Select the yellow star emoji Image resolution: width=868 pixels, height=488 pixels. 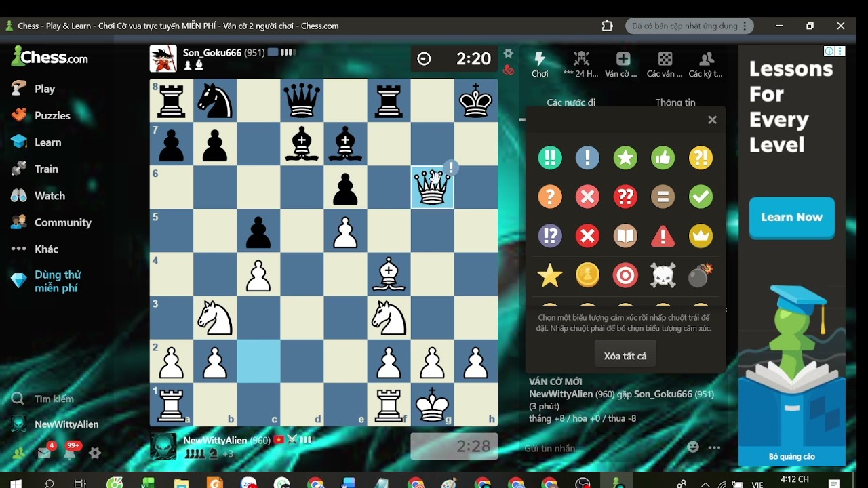coord(550,275)
